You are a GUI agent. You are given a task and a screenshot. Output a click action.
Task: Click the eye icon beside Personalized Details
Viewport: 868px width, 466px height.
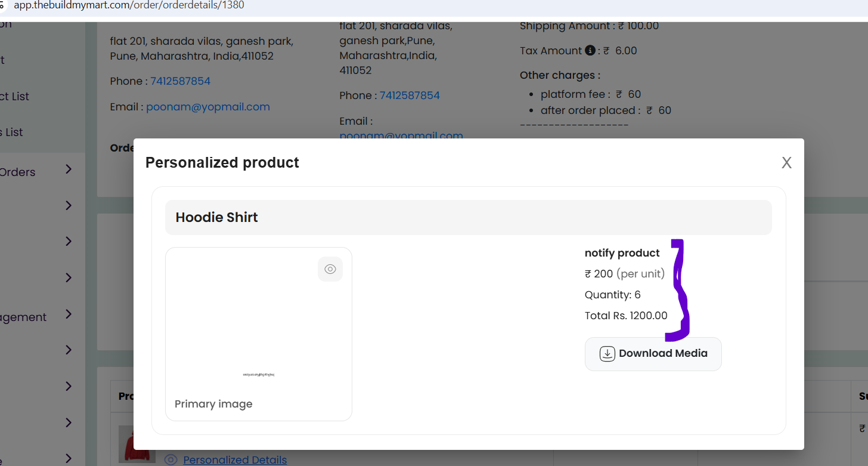170,459
